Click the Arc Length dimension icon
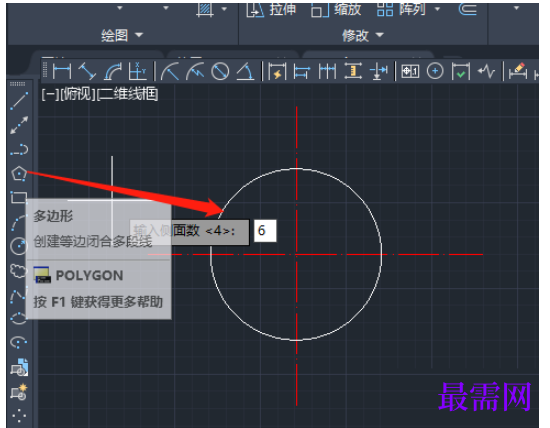The image size is (550, 428). pos(113,71)
